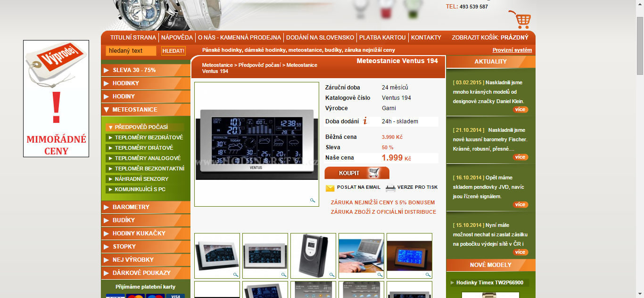This screenshot has height=298, width=644.
Task: Open black outdoor sensor thumbnail
Action: tap(313, 256)
